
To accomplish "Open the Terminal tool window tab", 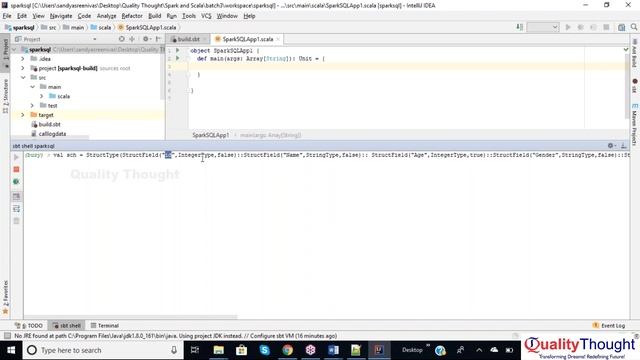I will pyautogui.click(x=104, y=325).
